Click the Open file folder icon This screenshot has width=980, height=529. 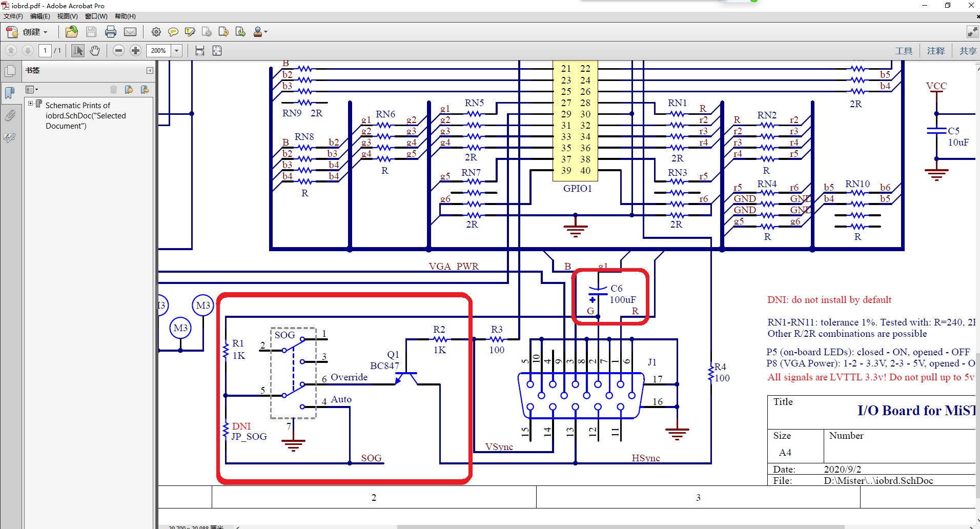point(72,32)
